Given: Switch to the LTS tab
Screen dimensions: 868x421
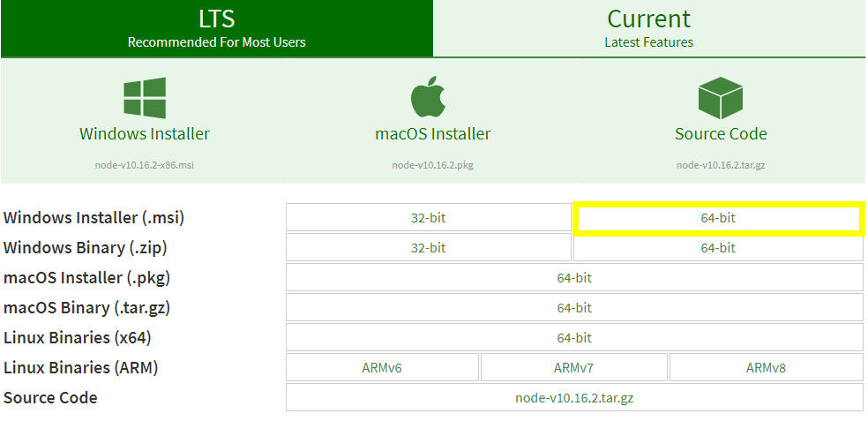Looking at the screenshot, I should 216,28.
